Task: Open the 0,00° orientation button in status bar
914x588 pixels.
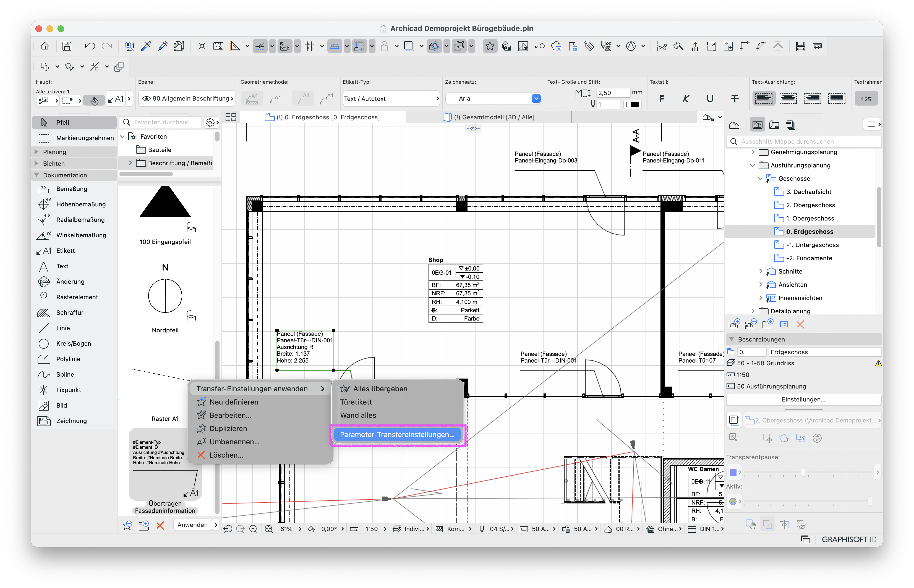Action: point(329,529)
